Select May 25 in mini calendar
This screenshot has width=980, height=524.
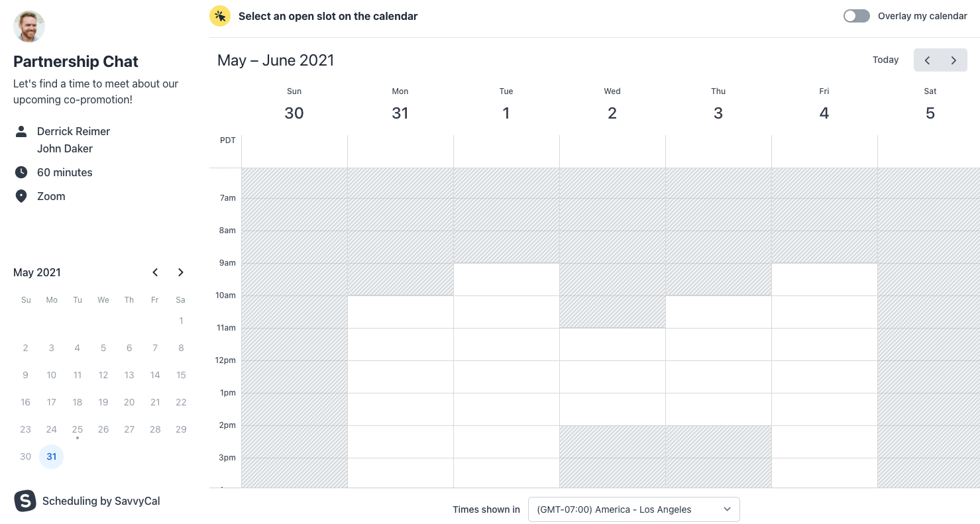(78, 429)
